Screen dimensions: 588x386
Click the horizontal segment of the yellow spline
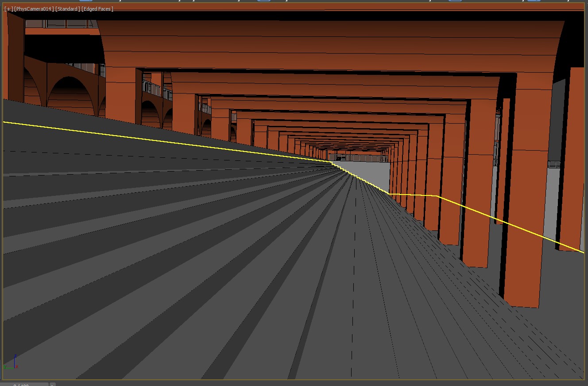coord(413,195)
